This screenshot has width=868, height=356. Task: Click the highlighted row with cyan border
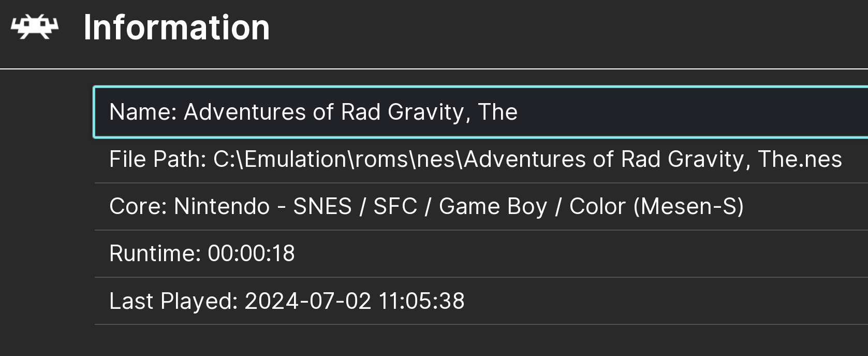click(x=481, y=112)
